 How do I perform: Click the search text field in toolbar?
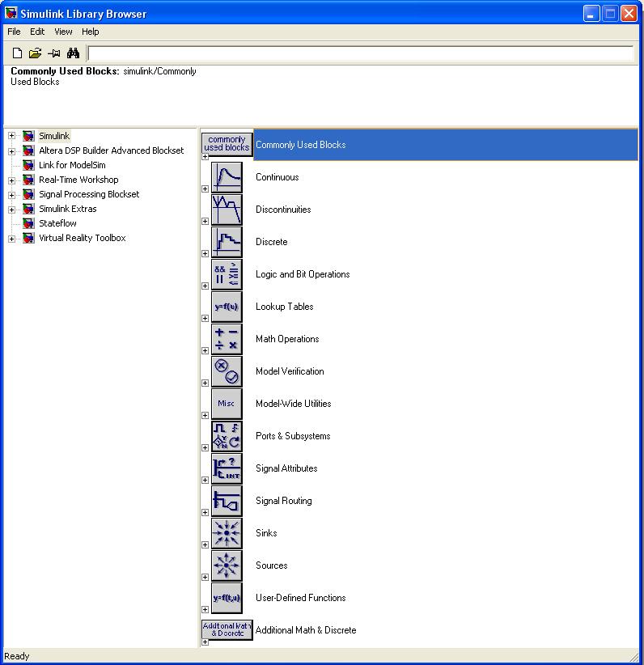point(360,53)
